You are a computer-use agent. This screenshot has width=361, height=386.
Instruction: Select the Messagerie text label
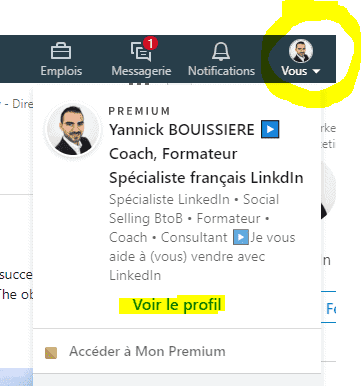pos(141,71)
